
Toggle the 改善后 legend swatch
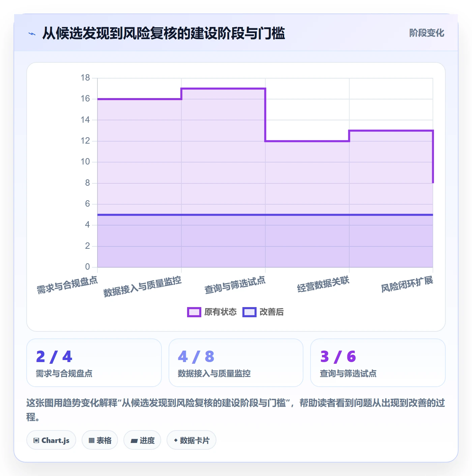tap(249, 312)
